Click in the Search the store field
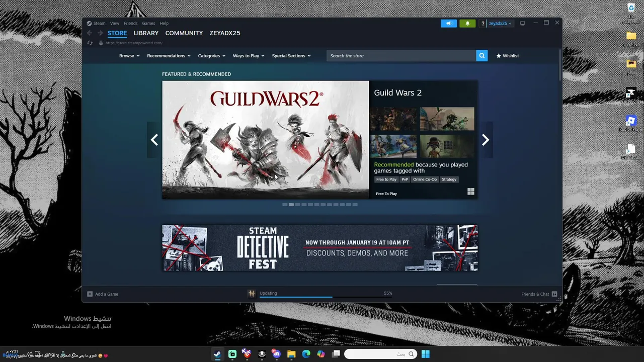Image resolution: width=644 pixels, height=362 pixels. 401,56
